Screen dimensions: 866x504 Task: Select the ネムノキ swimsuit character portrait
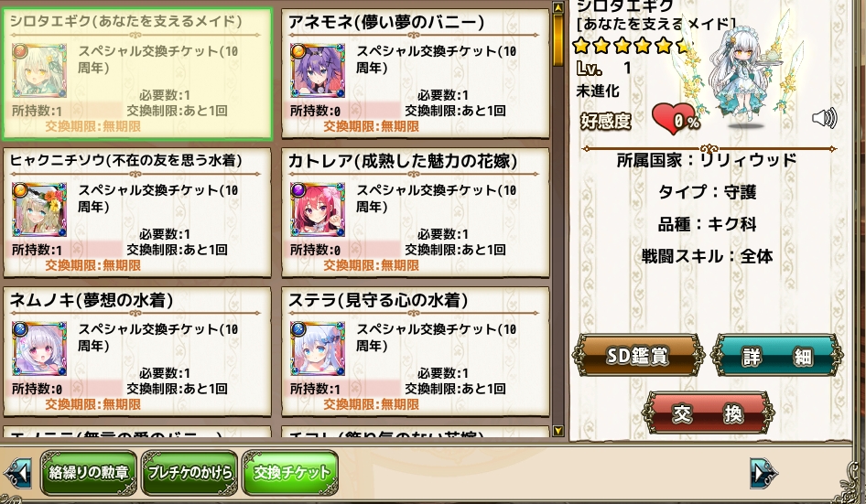39,349
